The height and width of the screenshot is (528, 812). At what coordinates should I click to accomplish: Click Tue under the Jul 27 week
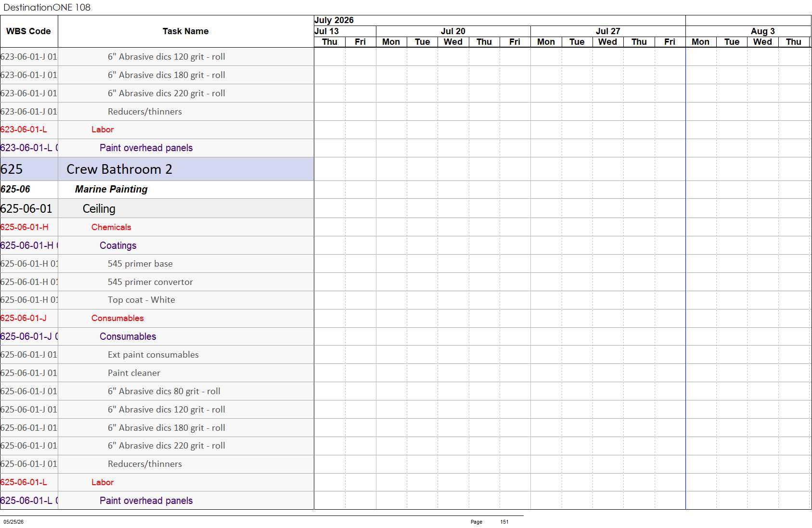point(577,42)
